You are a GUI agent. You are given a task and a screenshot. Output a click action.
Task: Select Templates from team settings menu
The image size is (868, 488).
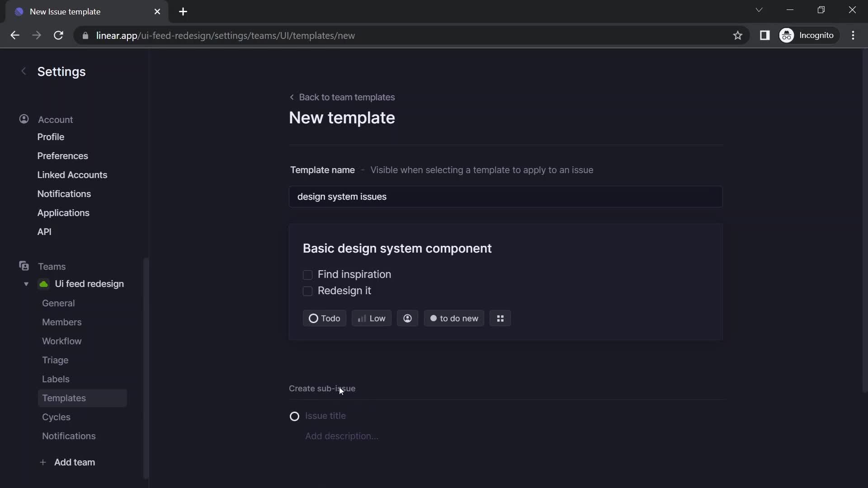point(64,398)
